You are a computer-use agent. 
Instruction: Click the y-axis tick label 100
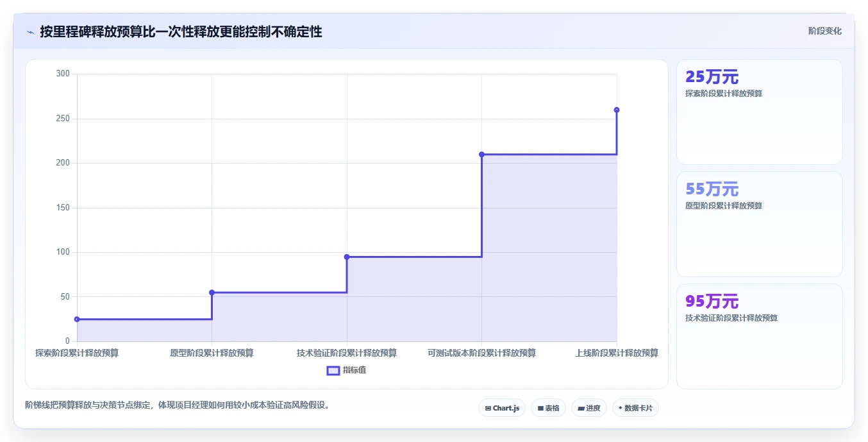(x=63, y=252)
